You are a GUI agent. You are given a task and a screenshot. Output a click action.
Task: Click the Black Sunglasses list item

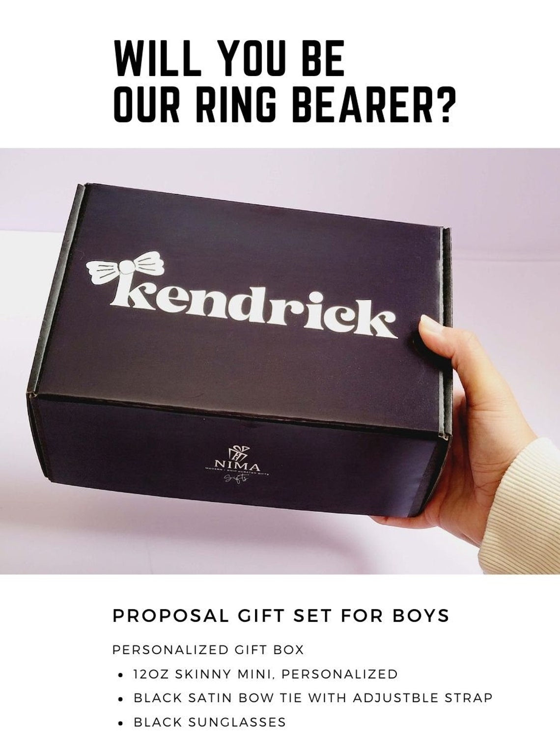coord(210,722)
